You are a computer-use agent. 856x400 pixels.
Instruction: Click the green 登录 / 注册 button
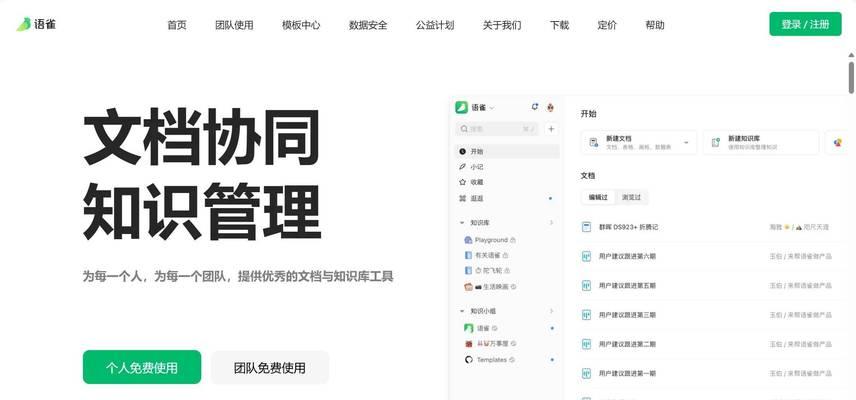[805, 24]
